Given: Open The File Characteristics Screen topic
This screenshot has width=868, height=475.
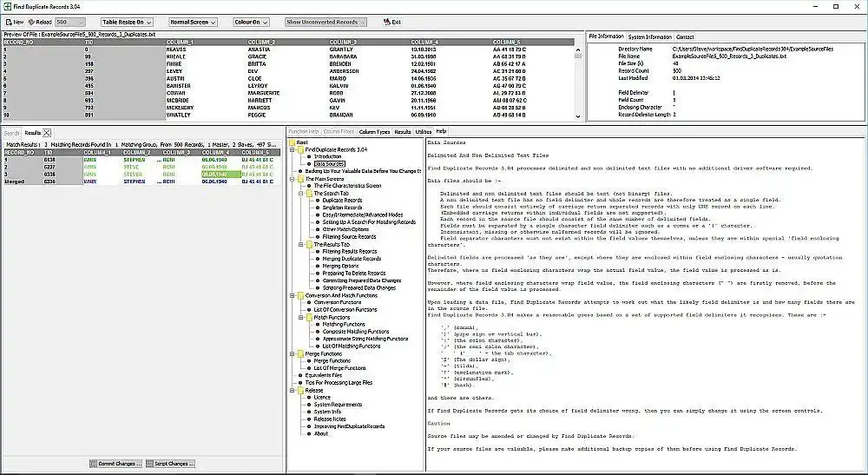Looking at the screenshot, I should point(348,186).
